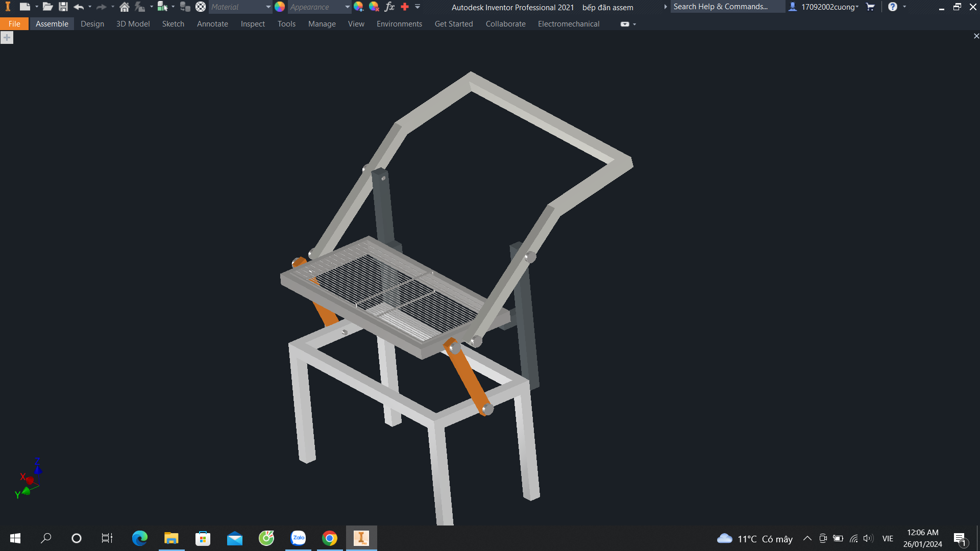Image resolution: width=980 pixels, height=551 pixels.
Task: Expand the search bar arrow
Action: click(x=665, y=7)
